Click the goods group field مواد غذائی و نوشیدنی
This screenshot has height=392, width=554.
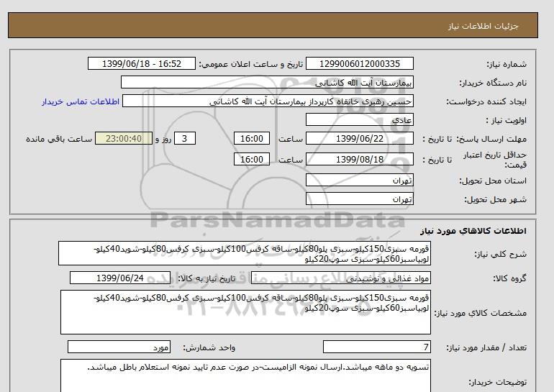[x=341, y=278]
